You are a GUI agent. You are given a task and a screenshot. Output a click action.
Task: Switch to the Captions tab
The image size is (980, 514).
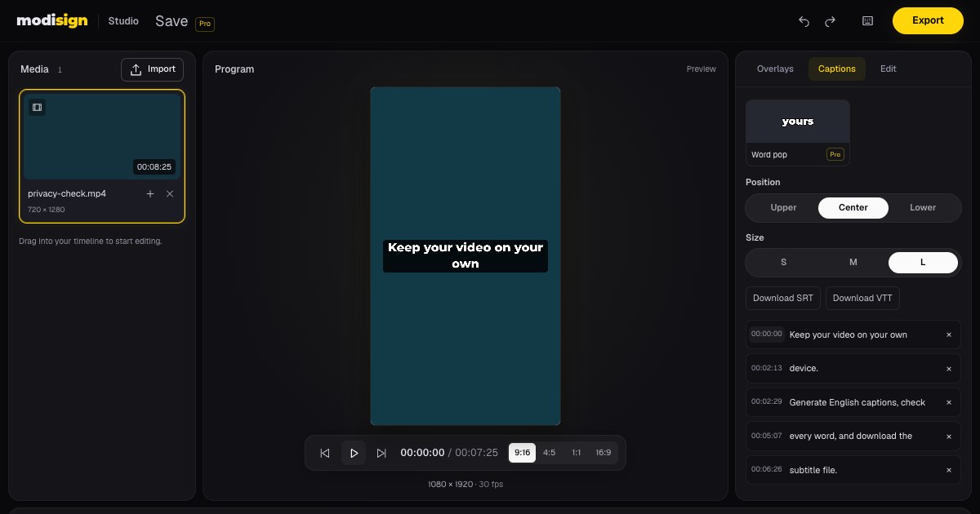(837, 69)
